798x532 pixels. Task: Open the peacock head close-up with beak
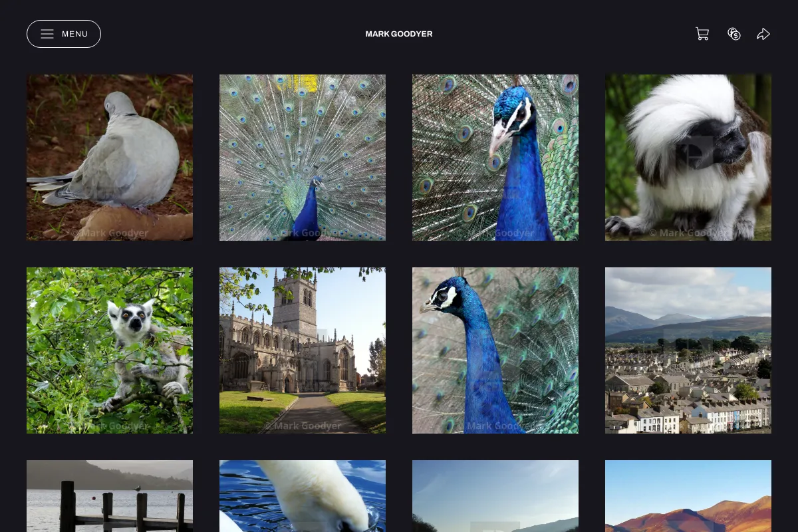click(495, 158)
